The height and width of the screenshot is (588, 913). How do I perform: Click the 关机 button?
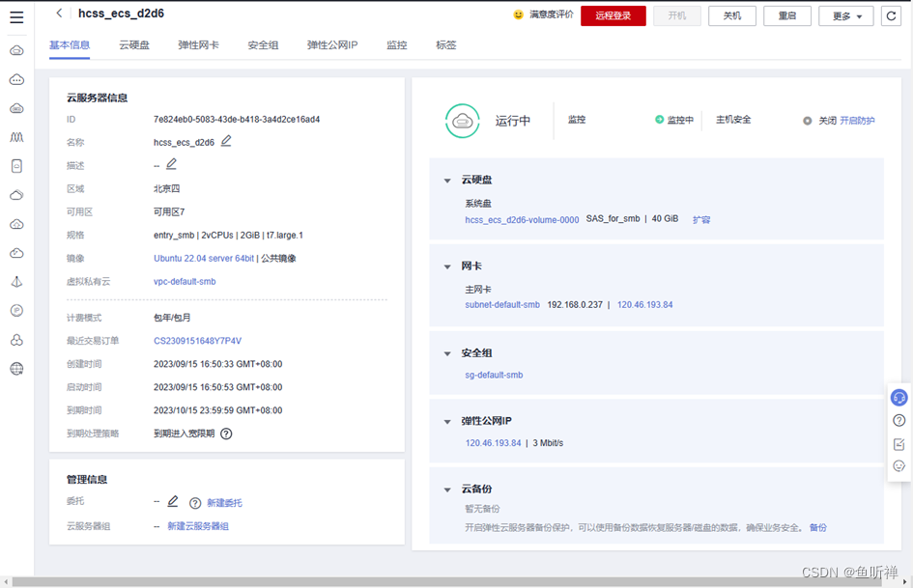click(x=732, y=15)
